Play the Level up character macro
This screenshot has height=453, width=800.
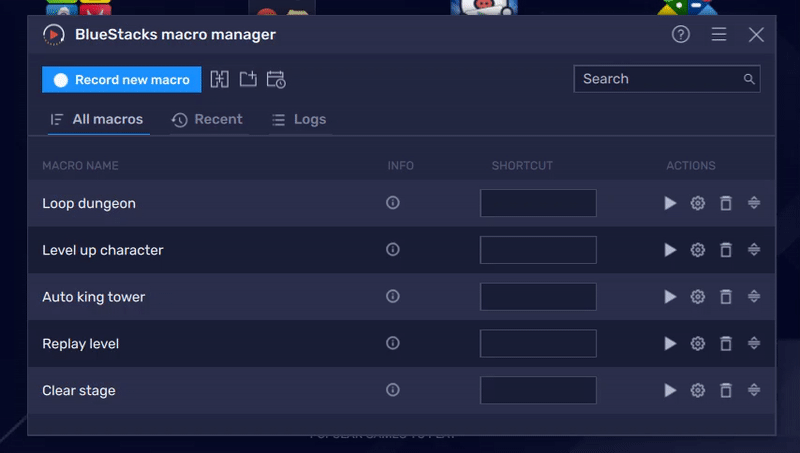point(670,250)
